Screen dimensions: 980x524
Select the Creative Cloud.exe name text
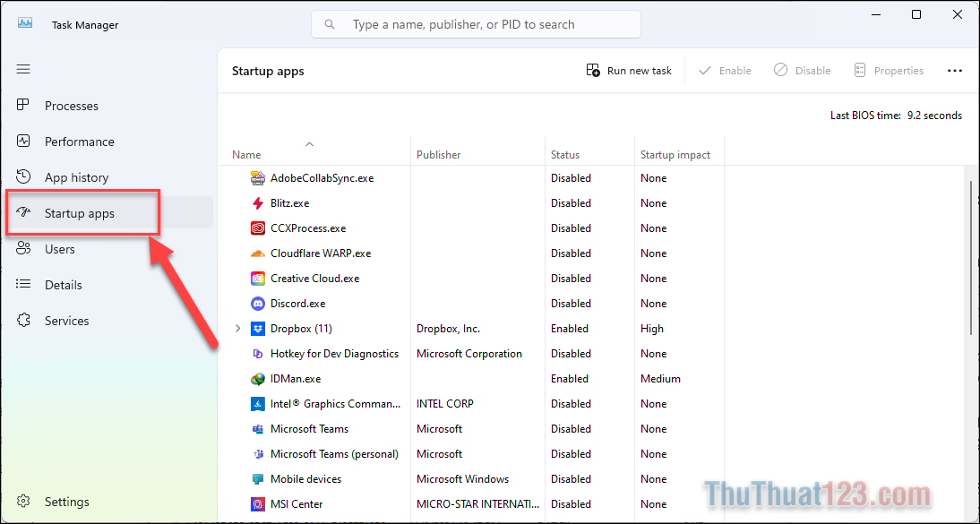click(x=315, y=279)
